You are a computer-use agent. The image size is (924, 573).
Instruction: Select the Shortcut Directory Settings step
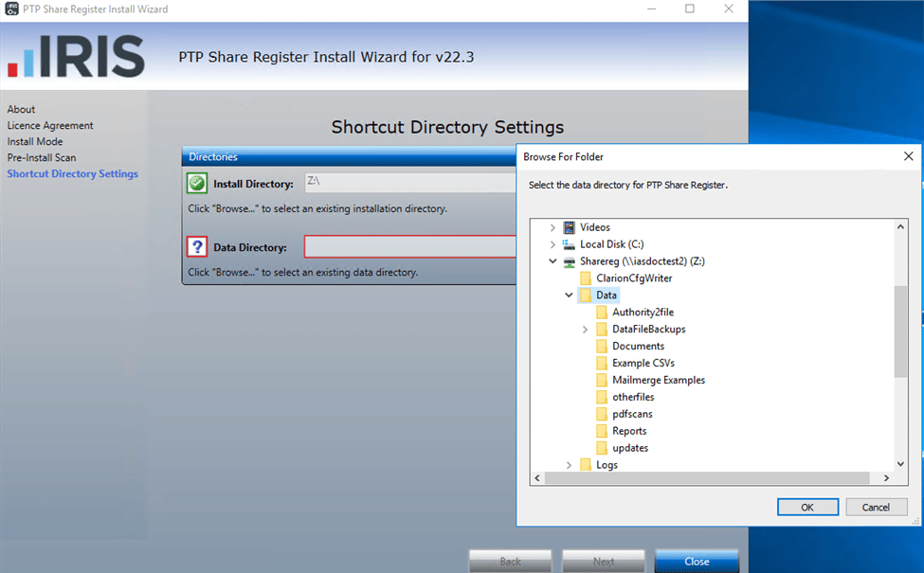pyautogui.click(x=72, y=173)
